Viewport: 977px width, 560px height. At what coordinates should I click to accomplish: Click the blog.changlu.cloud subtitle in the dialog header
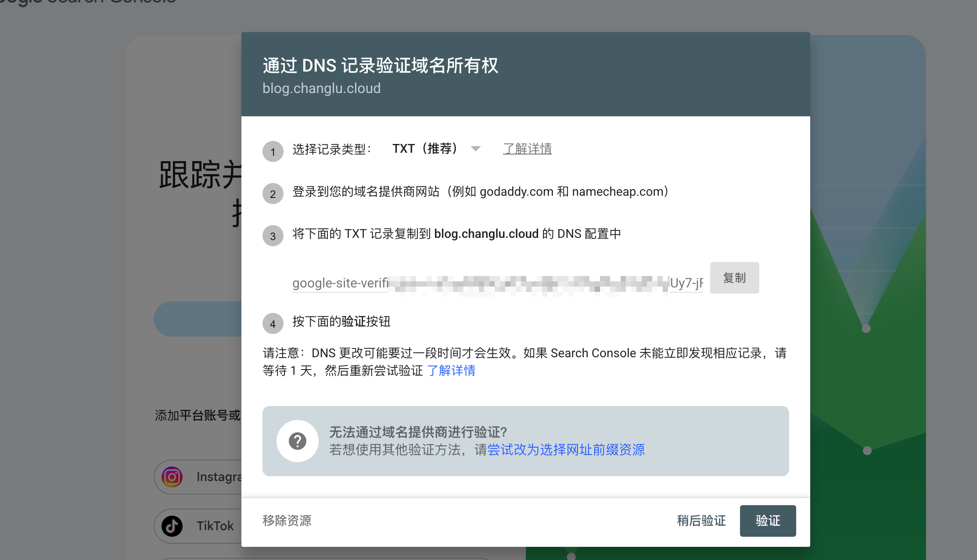(x=322, y=88)
